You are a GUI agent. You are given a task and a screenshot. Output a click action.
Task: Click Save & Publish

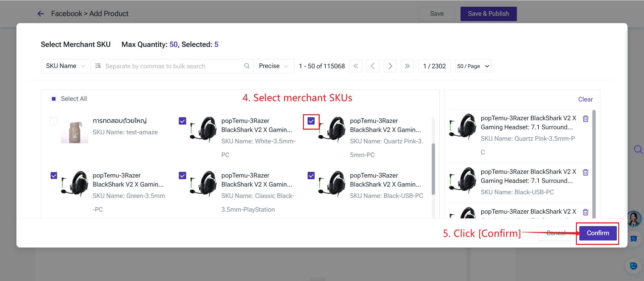[488, 14]
